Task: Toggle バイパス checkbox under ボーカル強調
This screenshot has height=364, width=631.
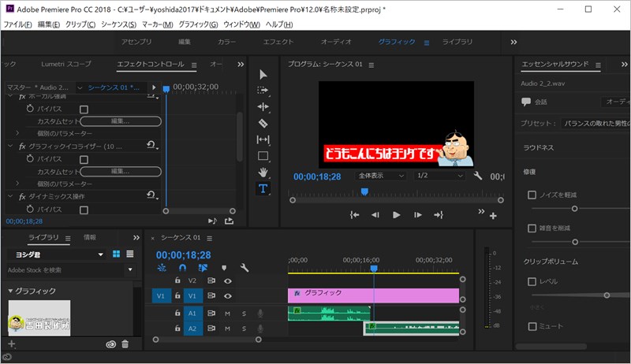Action: 84,110
